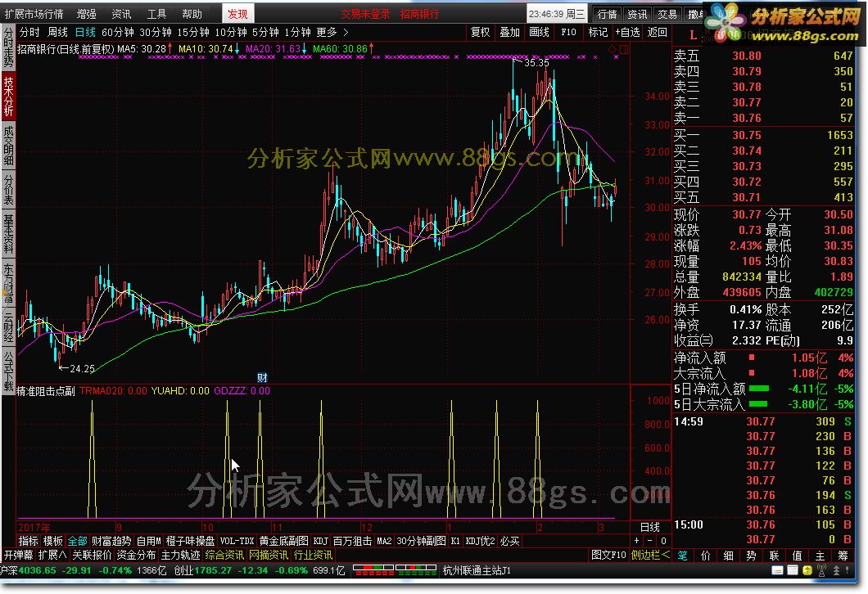Open the white list icon in the status bar

[x=793, y=571]
